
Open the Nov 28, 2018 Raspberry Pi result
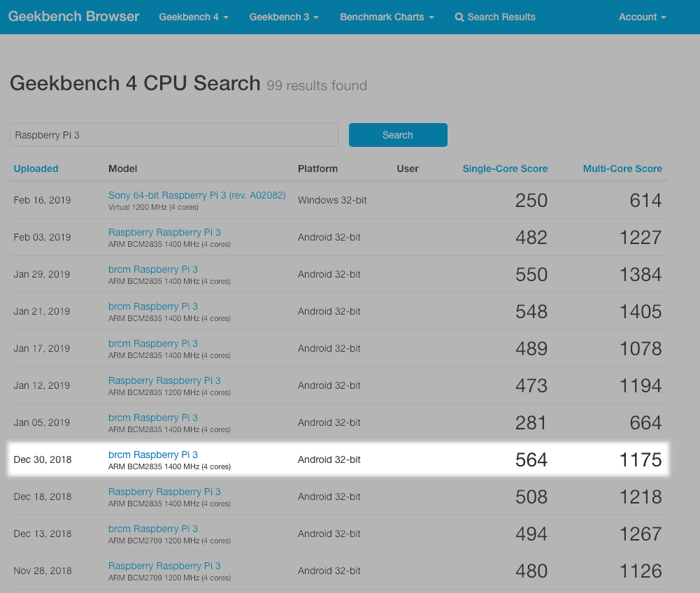tap(164, 566)
